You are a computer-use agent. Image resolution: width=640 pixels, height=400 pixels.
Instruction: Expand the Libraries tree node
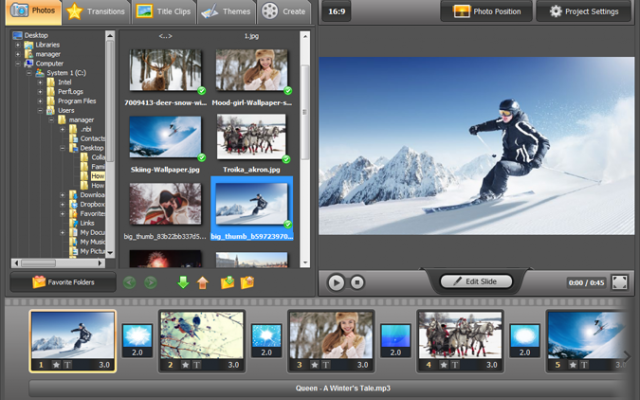tap(18, 45)
